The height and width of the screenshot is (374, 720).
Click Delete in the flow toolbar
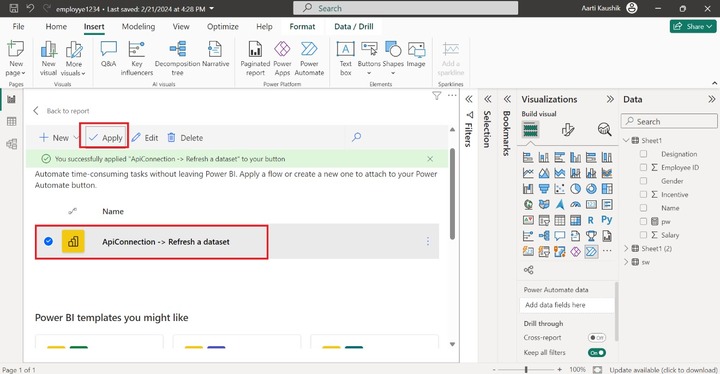coord(185,138)
